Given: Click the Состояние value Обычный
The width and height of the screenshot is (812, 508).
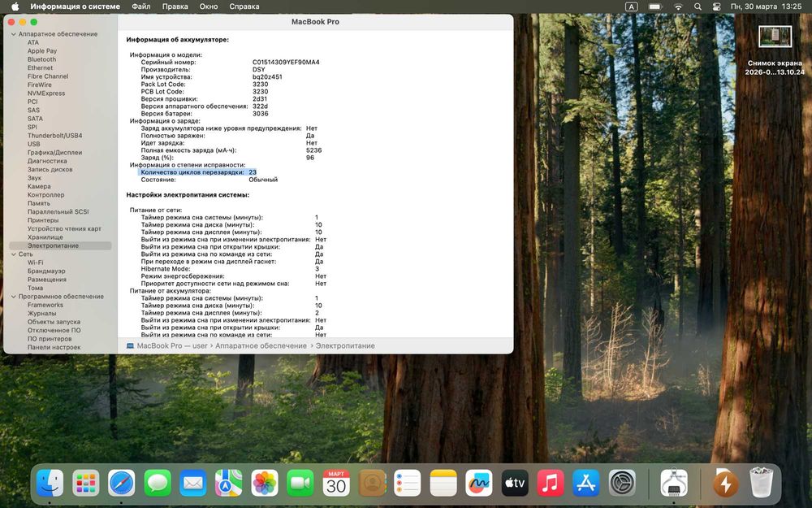Looking at the screenshot, I should 263,180.
